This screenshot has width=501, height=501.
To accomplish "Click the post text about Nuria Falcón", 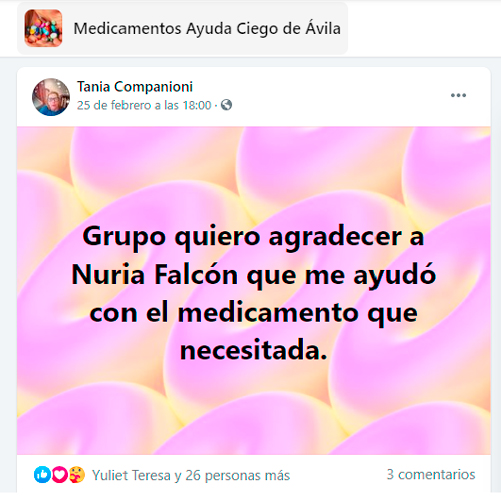I will 254,293.
